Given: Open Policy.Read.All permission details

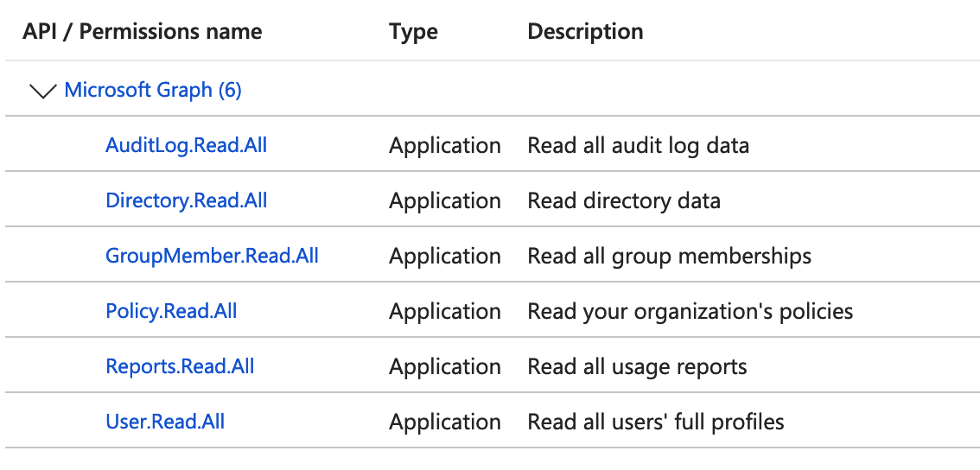Looking at the screenshot, I should pyautogui.click(x=171, y=311).
